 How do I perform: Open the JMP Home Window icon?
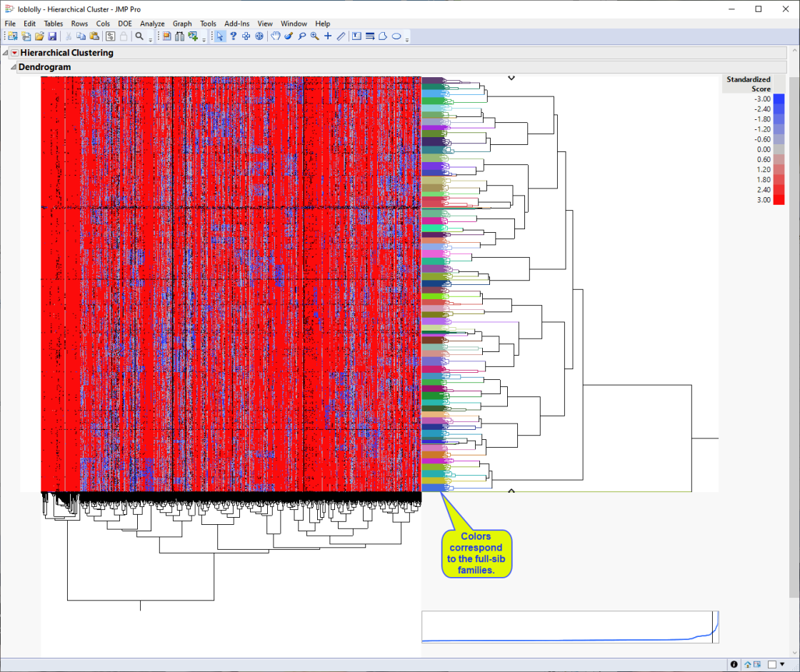coord(747,664)
